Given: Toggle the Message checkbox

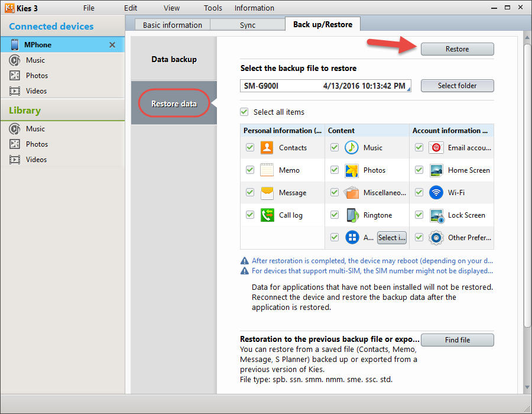Looking at the screenshot, I should click(250, 192).
